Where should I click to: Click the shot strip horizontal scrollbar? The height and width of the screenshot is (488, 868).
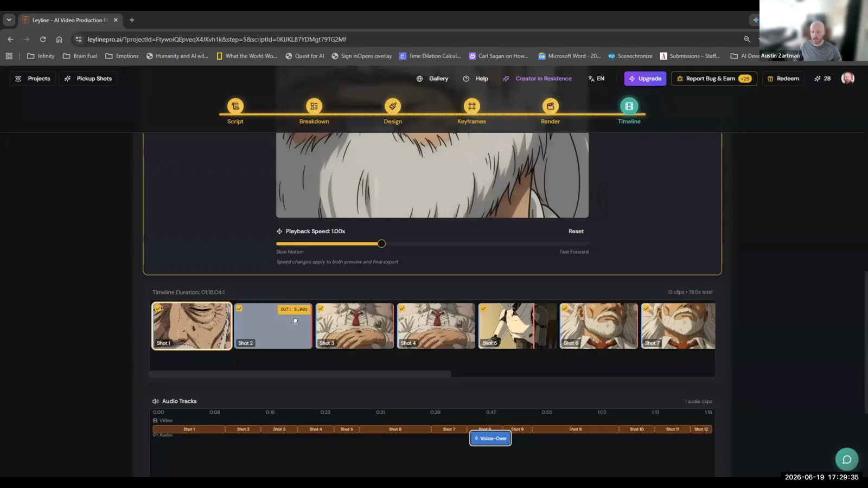(300, 374)
